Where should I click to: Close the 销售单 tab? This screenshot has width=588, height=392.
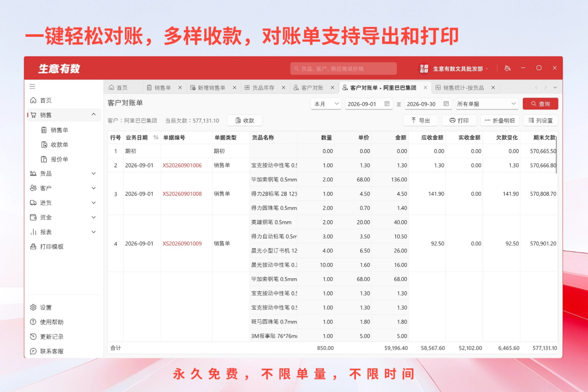(180, 88)
